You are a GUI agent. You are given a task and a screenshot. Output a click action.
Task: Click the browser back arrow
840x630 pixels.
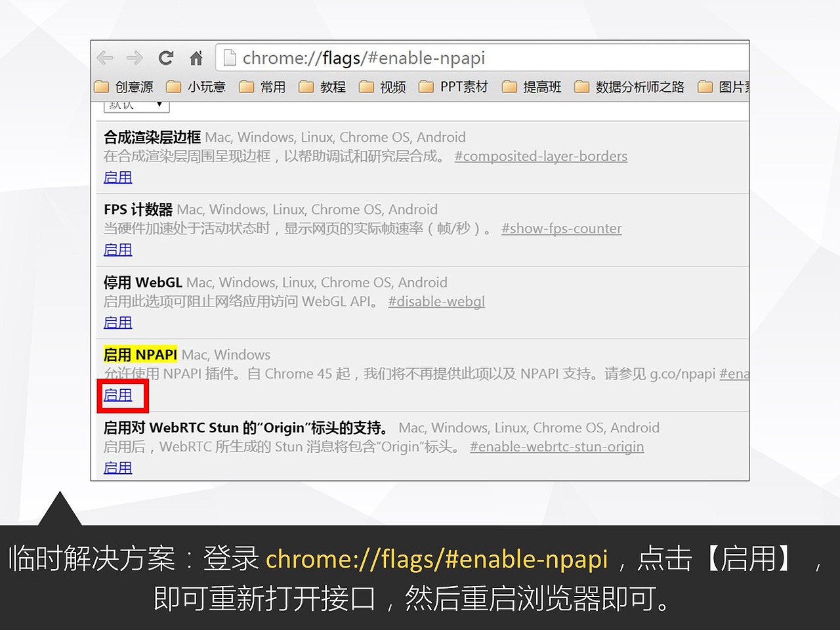[105, 58]
